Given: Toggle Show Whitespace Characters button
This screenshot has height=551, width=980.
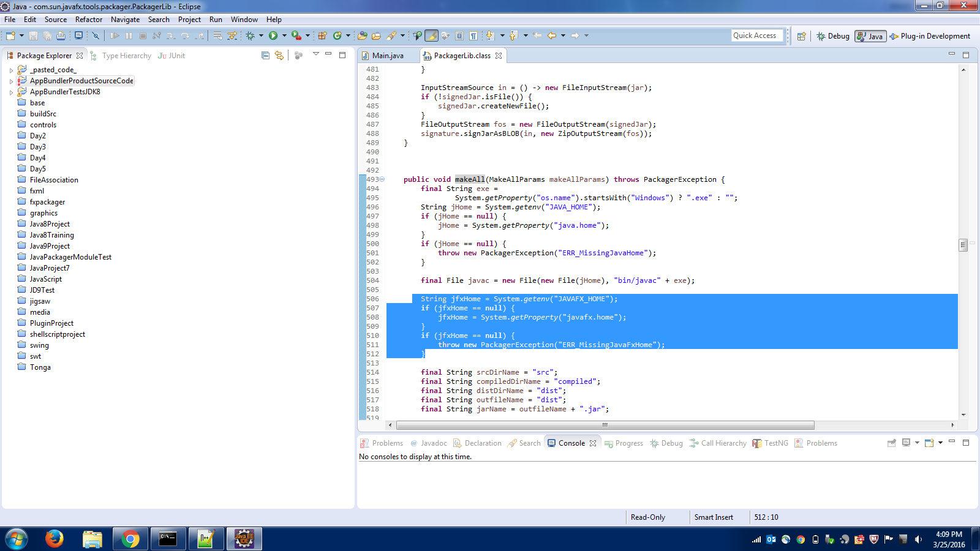Looking at the screenshot, I should pos(473,36).
